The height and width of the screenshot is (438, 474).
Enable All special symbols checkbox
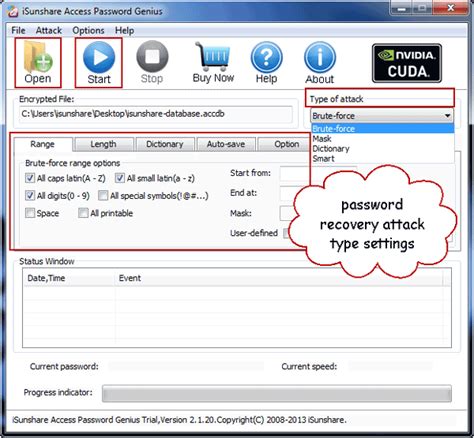point(103,195)
